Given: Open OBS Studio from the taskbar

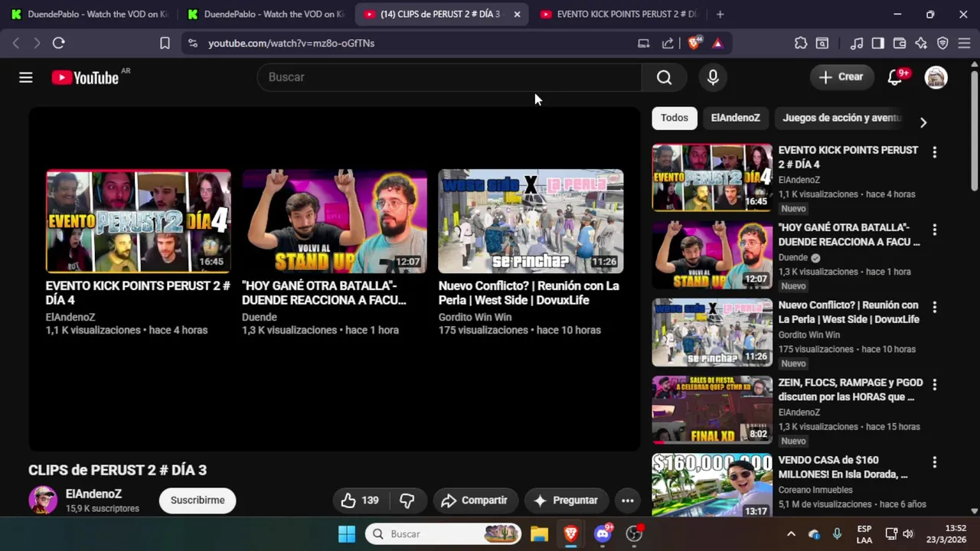Looking at the screenshot, I should (x=634, y=534).
